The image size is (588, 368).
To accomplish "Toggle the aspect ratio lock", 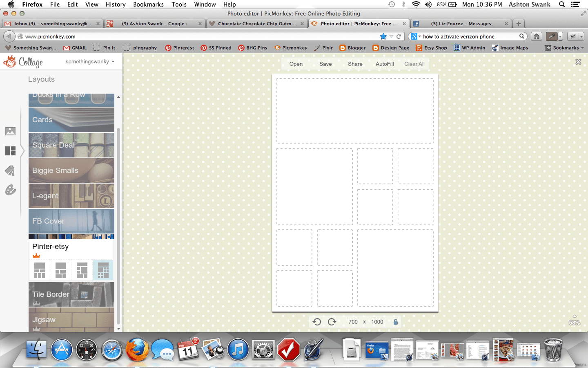I will point(395,322).
